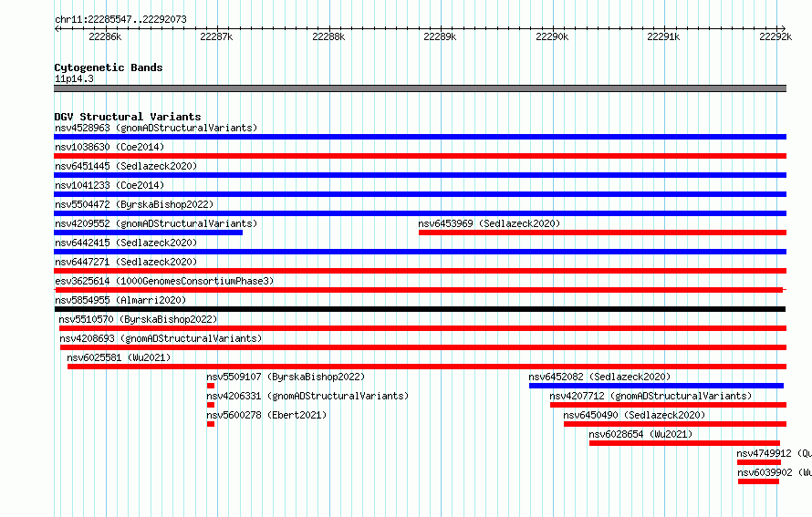Click the 22290k ruler position
Viewport: 812px width, 517px height.
552,36
